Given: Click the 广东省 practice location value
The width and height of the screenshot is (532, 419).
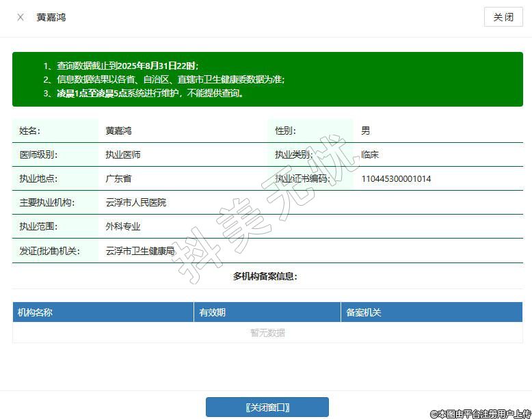Looking at the screenshot, I should pyautogui.click(x=118, y=179).
